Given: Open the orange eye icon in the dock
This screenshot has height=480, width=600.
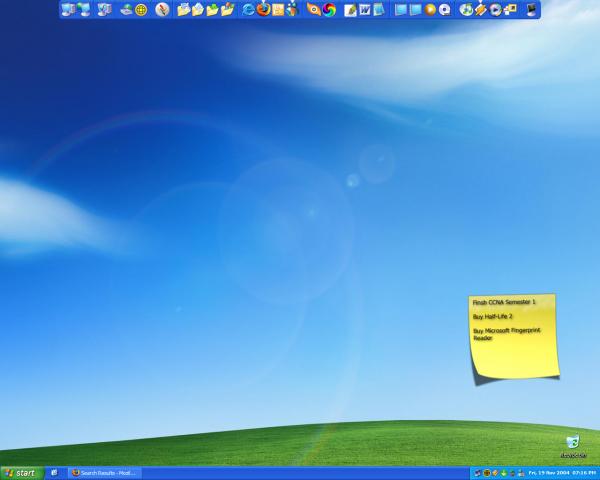Looking at the screenshot, I should click(314, 10).
